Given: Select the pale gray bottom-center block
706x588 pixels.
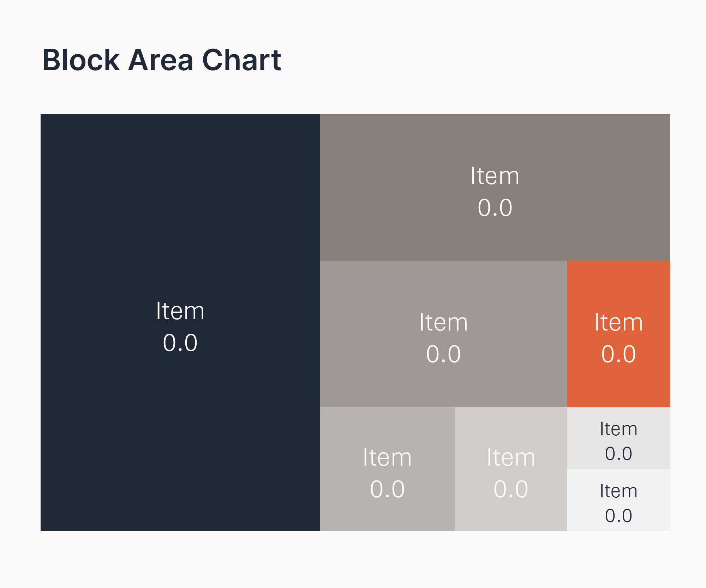Looking at the screenshot, I should [511, 469].
